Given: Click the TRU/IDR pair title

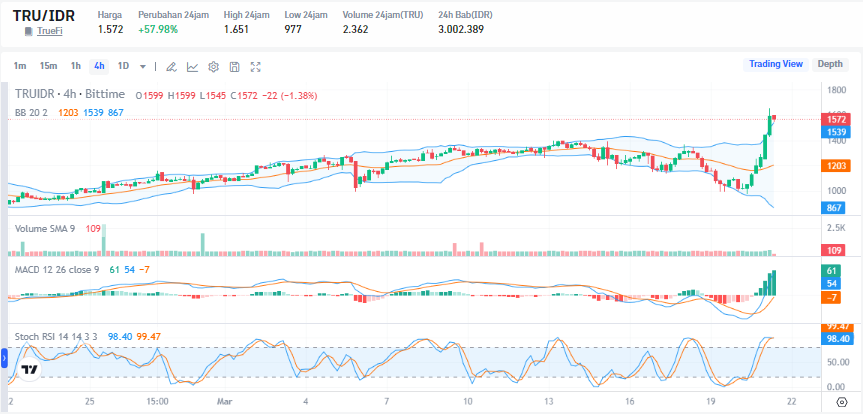Looking at the screenshot, I should pyautogui.click(x=44, y=15).
